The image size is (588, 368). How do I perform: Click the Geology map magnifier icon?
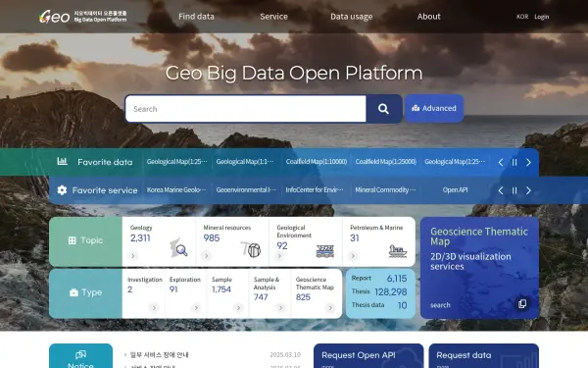click(178, 248)
